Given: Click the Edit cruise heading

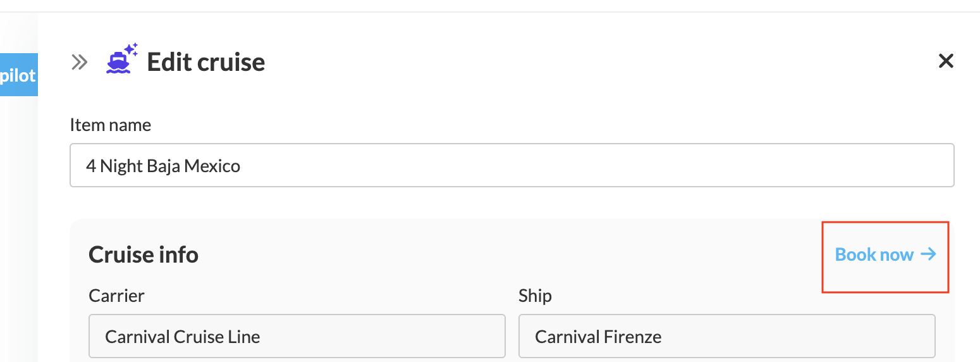Looking at the screenshot, I should tap(206, 63).
